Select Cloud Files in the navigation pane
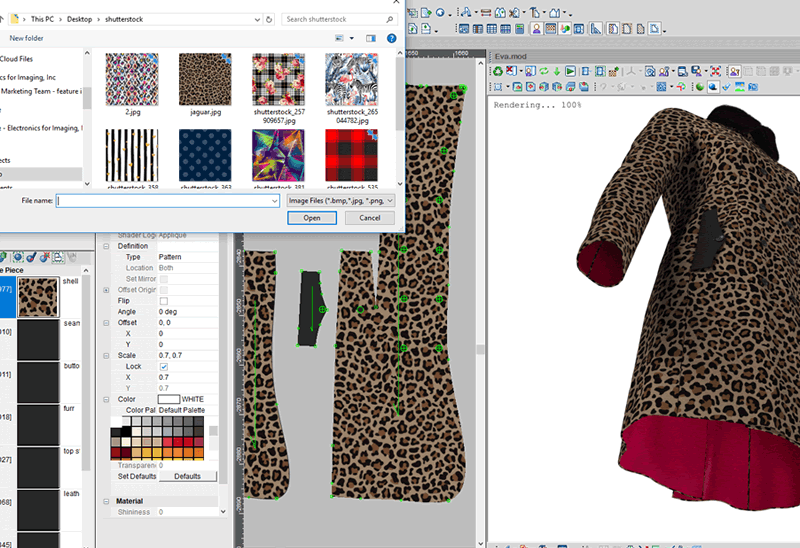Screen dimensions: 800x548 point(16,59)
